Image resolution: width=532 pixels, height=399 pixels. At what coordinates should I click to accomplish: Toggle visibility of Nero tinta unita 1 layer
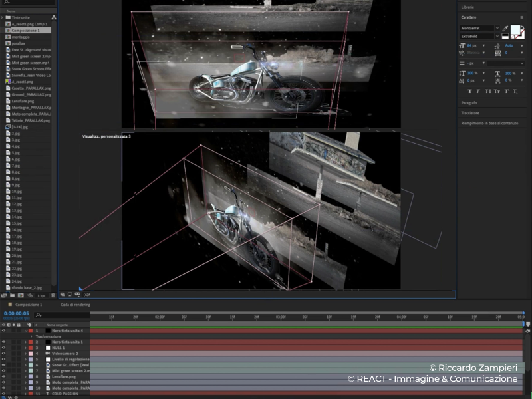click(x=4, y=342)
